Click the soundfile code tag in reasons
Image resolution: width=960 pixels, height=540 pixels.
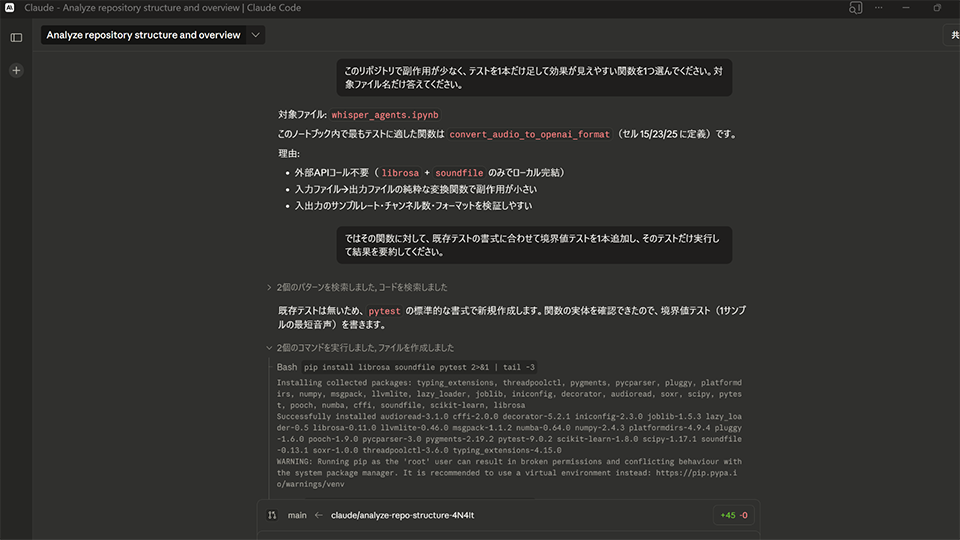click(459, 173)
